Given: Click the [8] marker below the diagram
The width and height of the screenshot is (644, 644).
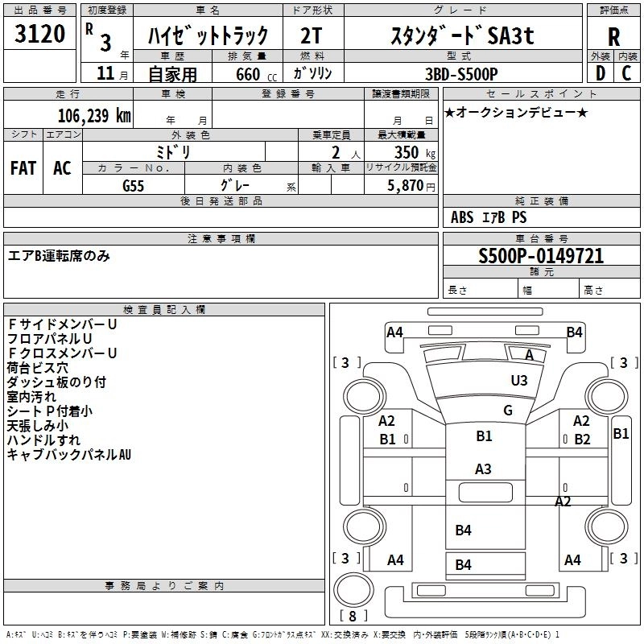Looking at the screenshot, I should [353, 616].
